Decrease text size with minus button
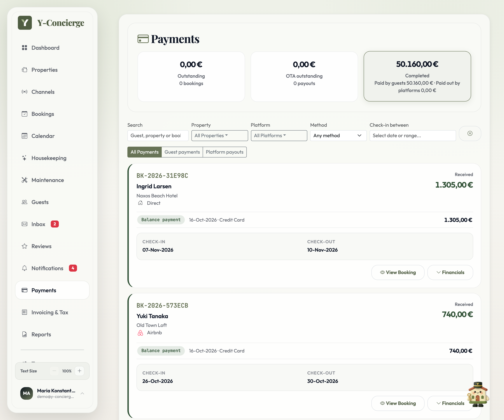Image resolution: width=504 pixels, height=420 pixels. 54,371
